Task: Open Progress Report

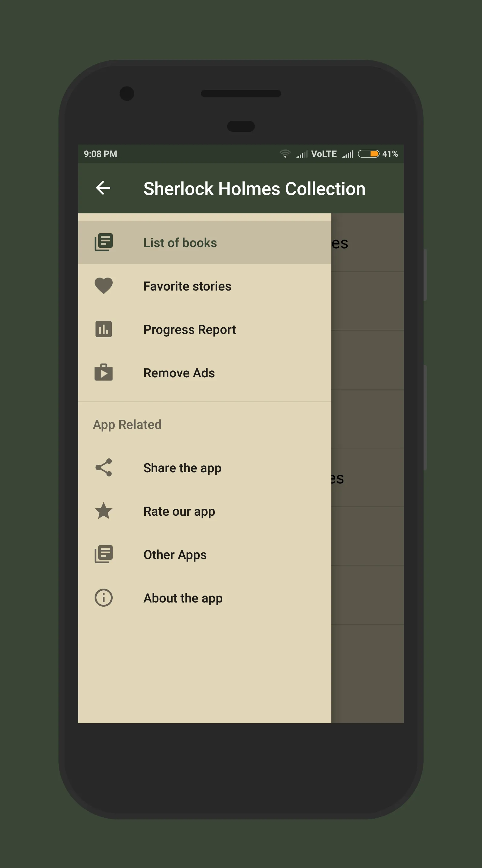Action: pos(205,329)
